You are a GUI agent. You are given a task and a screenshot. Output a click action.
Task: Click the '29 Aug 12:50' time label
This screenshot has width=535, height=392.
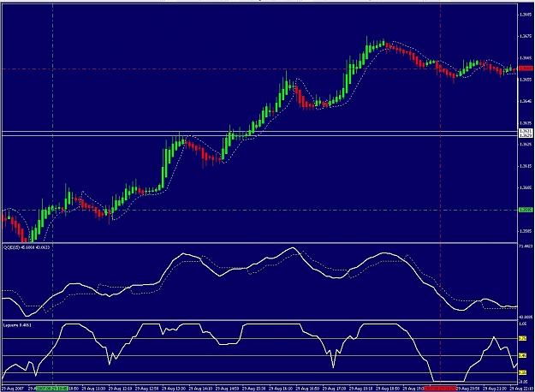pyautogui.click(x=146, y=389)
